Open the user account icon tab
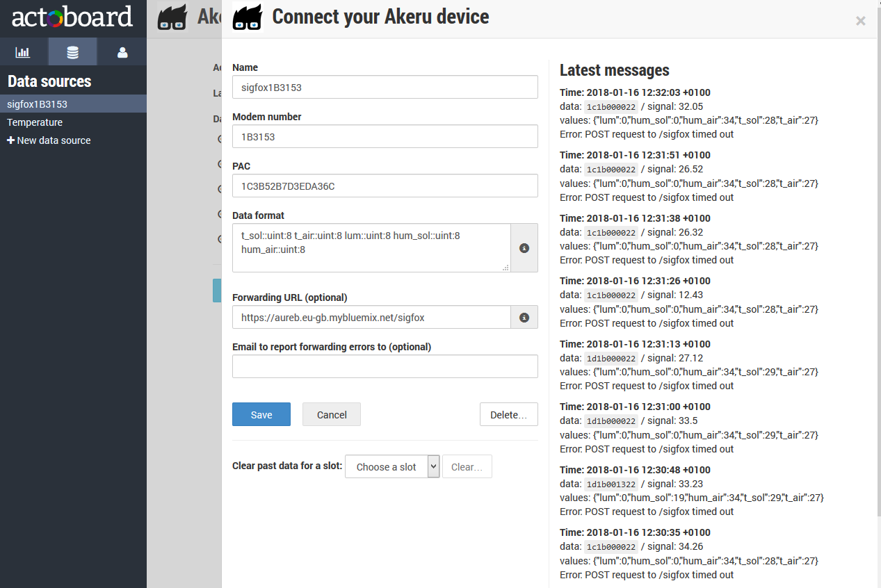 point(122,52)
